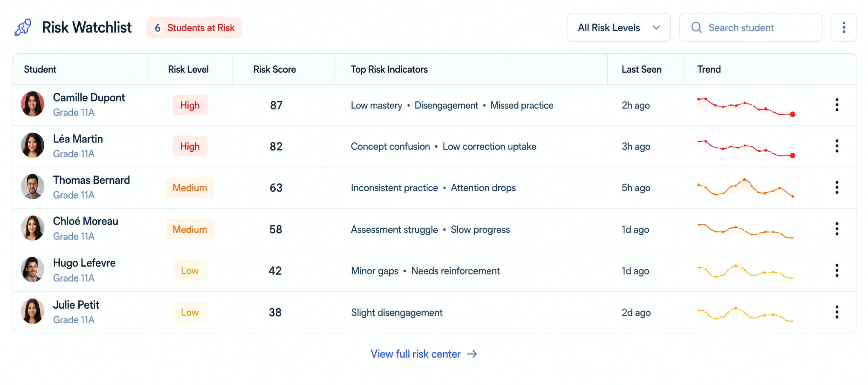Open row actions for Hugo Lefevre
This screenshot has width=868, height=385.
(x=837, y=270)
